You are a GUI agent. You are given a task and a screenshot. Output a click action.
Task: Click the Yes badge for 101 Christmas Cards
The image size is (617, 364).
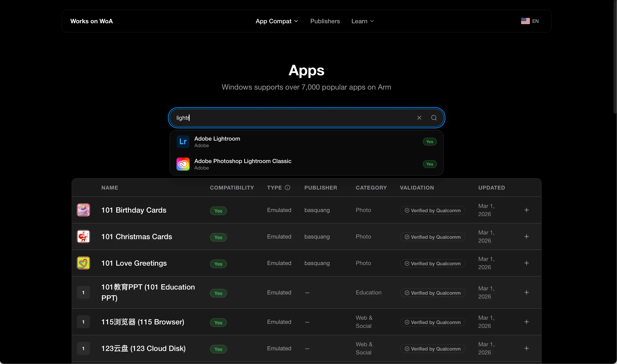[218, 237]
